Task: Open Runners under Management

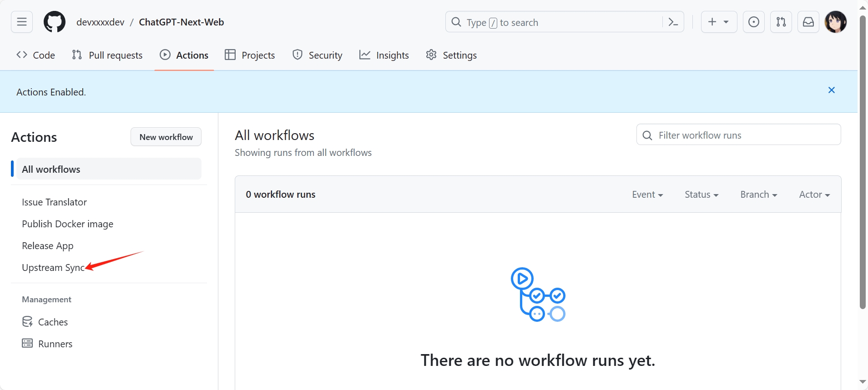Action: (x=47, y=344)
